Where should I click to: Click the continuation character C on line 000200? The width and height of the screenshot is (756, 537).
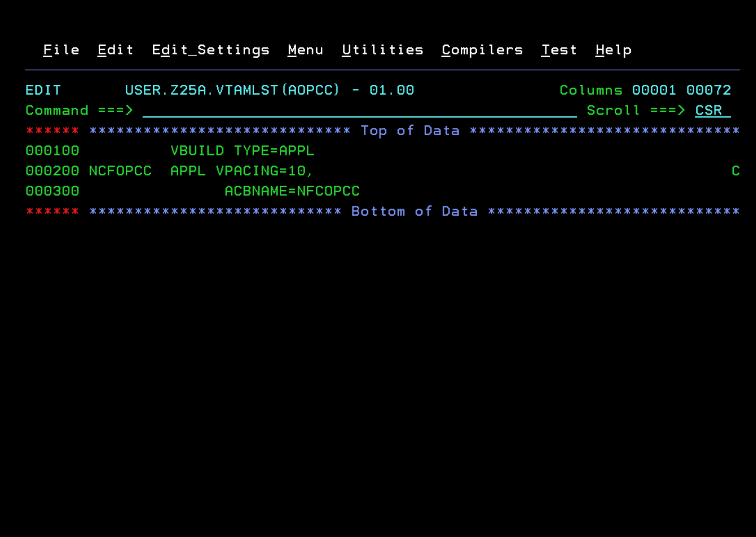tap(737, 171)
